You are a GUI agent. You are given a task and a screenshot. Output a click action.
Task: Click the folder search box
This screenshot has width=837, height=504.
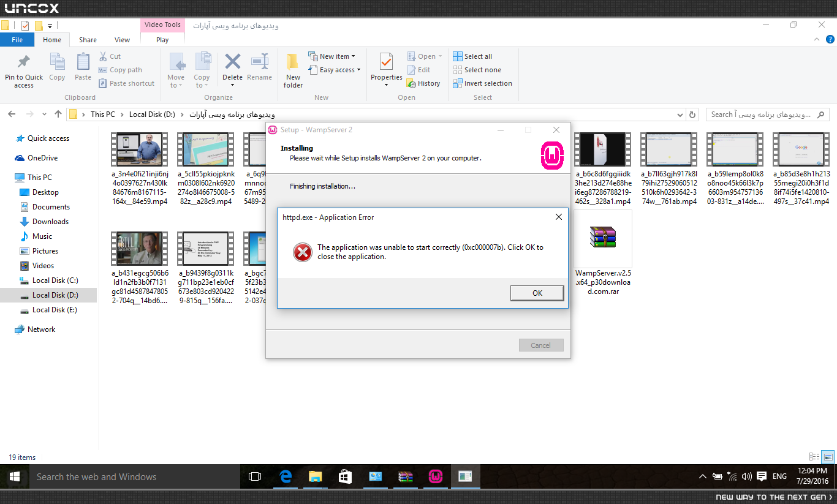[x=767, y=115]
